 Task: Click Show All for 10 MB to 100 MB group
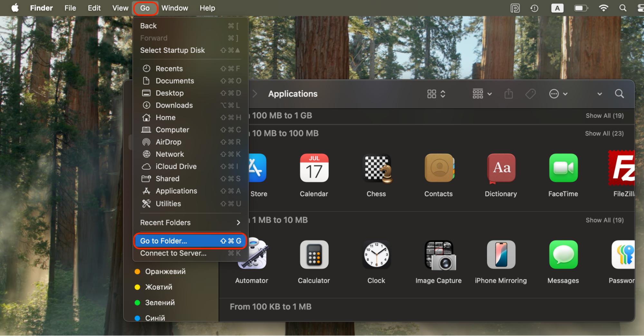(x=604, y=133)
